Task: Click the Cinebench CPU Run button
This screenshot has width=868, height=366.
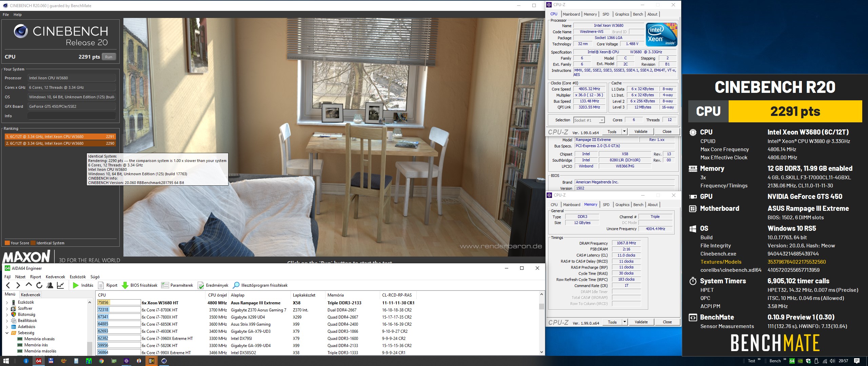Action: pyautogui.click(x=108, y=57)
